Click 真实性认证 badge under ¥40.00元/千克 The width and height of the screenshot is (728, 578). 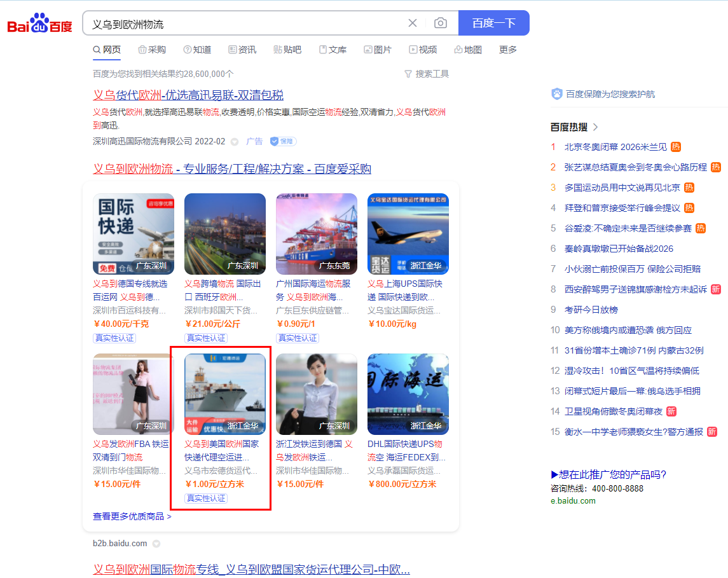coord(114,338)
